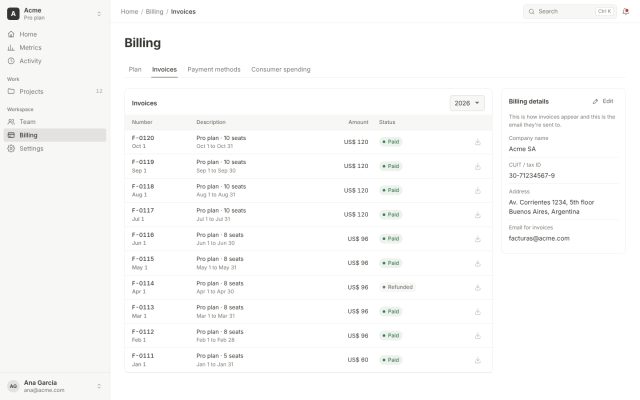Expand the Acme workspace switcher
640x400 pixels.
(x=99, y=14)
